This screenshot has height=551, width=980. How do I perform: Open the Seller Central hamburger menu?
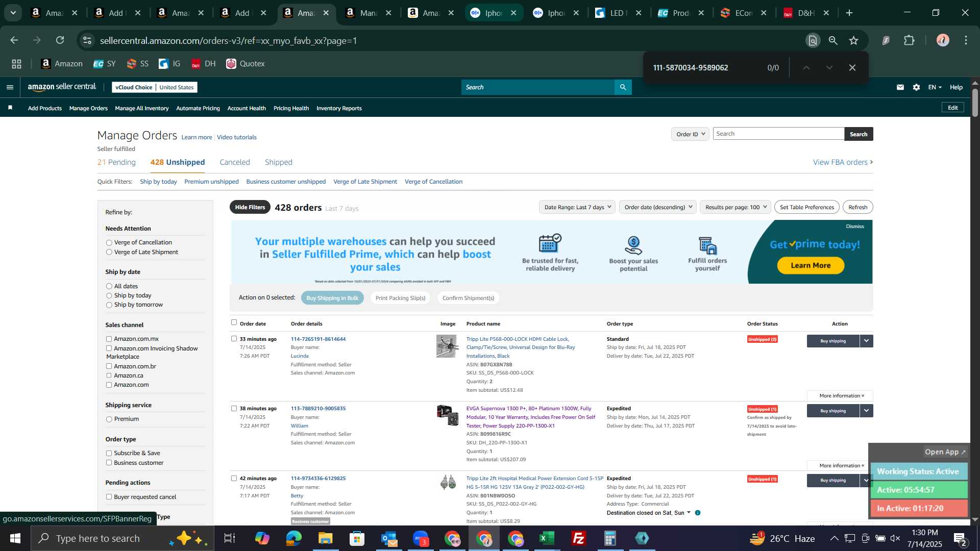(x=10, y=87)
